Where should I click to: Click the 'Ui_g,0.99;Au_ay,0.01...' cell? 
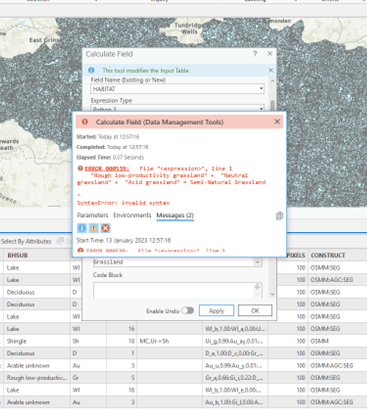click(235, 341)
